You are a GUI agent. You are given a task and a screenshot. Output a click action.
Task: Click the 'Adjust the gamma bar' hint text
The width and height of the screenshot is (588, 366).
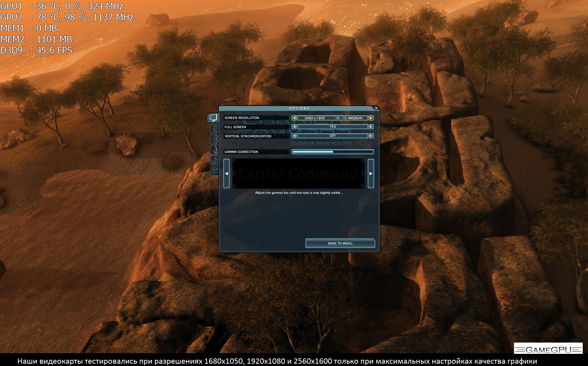[299, 193]
